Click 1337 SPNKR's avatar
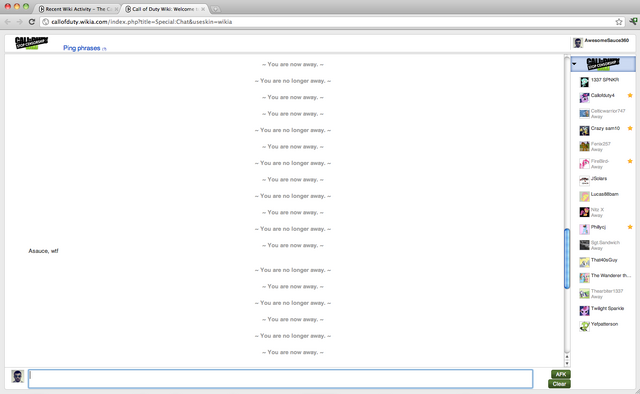Viewport: 640px width, 394px height. 584,82
